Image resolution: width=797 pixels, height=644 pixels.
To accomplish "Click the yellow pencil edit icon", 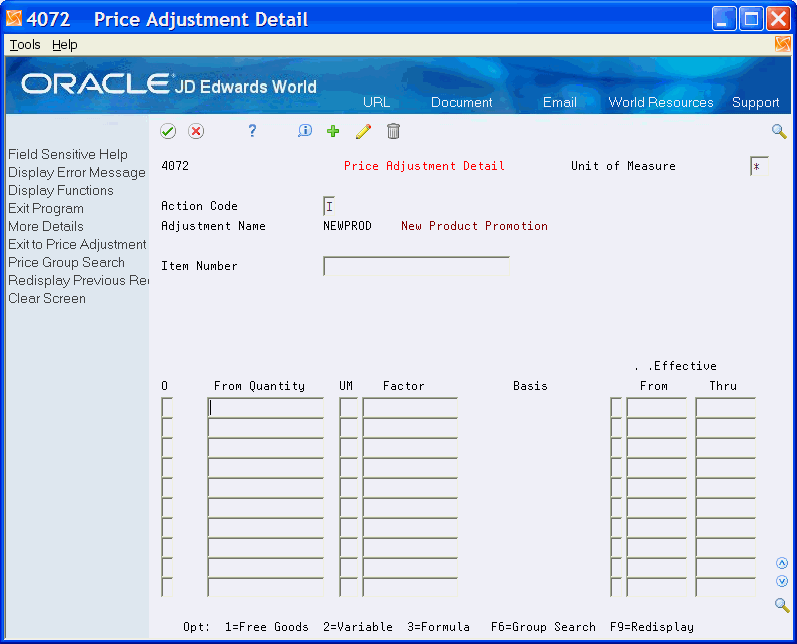I will 363,131.
